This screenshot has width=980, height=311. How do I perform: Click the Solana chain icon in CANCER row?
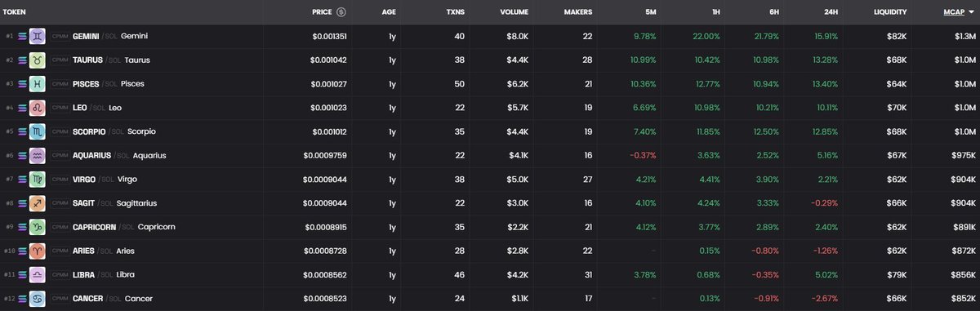point(22,299)
